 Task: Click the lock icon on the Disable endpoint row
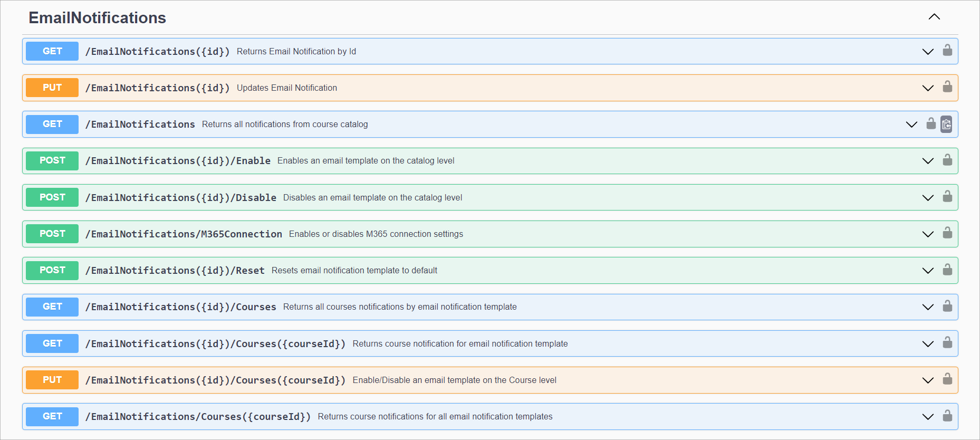tap(947, 197)
